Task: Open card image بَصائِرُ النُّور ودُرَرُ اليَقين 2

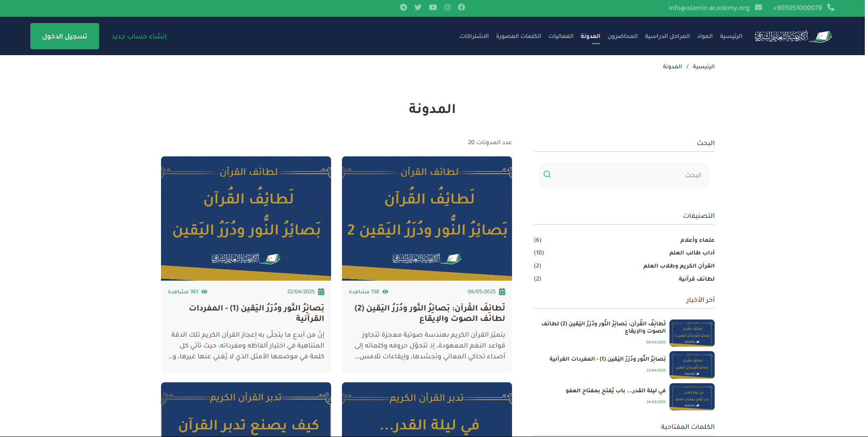Action: [x=427, y=218]
